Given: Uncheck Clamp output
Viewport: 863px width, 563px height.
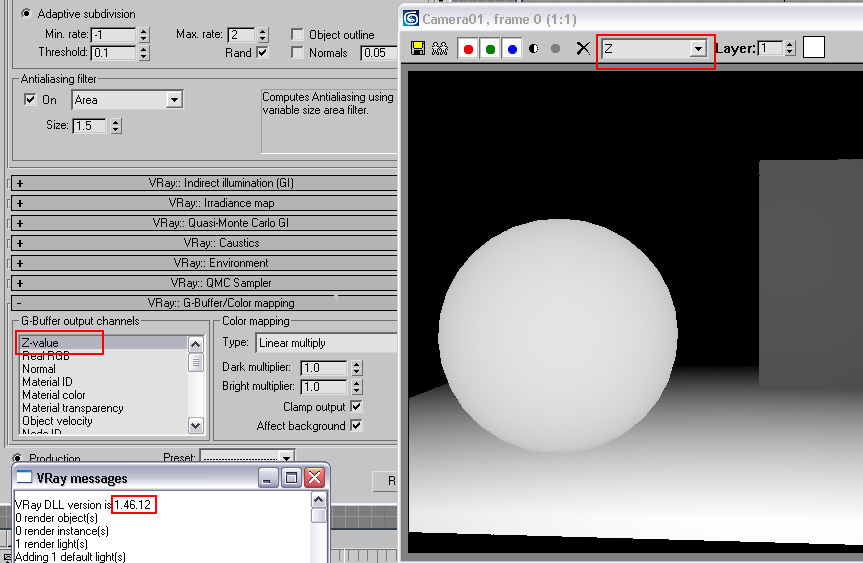Looking at the screenshot, I should (356, 406).
